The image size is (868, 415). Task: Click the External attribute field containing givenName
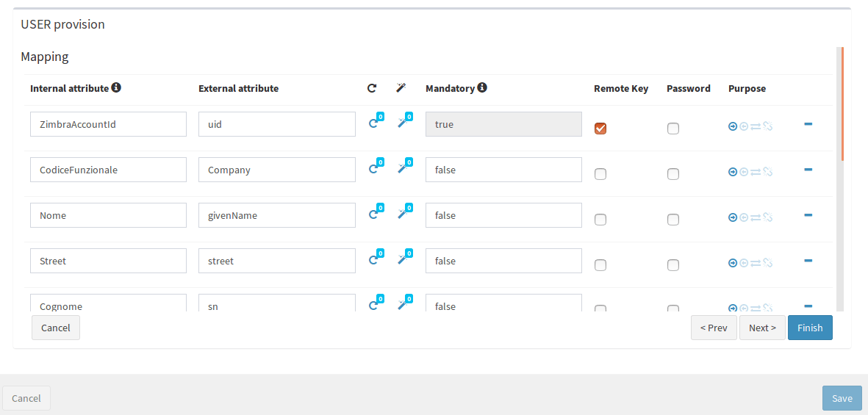click(x=277, y=215)
